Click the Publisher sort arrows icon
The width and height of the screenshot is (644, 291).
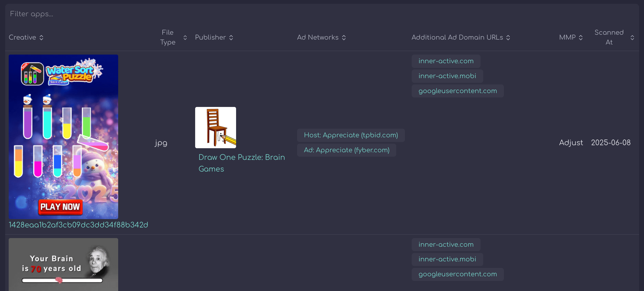click(x=231, y=37)
